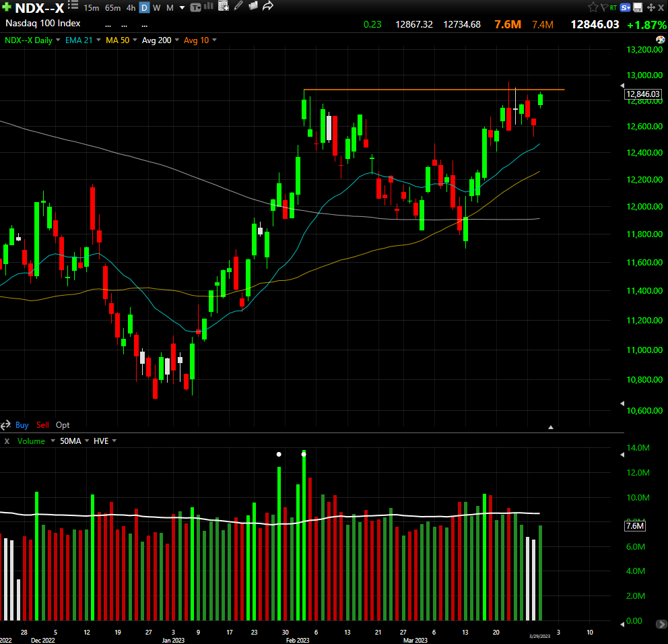The image size is (668, 644).
Task: Click the share arrow icon
Action: point(268,6)
